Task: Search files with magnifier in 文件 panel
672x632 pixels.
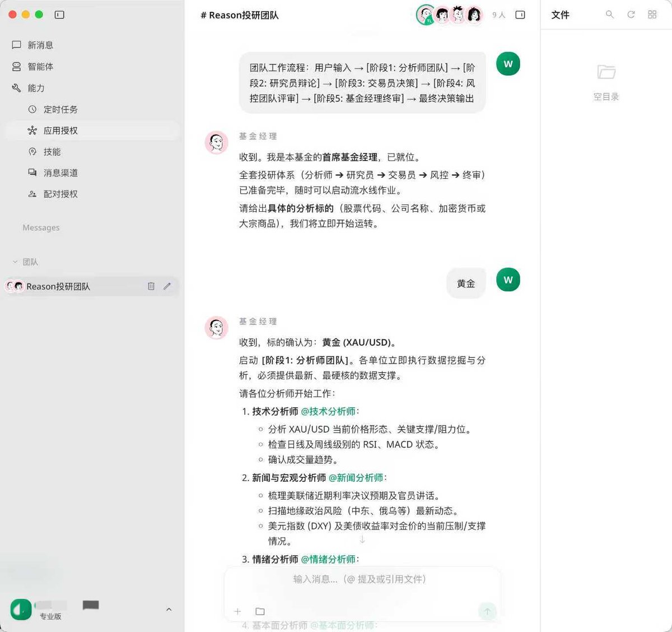Action: pyautogui.click(x=610, y=15)
